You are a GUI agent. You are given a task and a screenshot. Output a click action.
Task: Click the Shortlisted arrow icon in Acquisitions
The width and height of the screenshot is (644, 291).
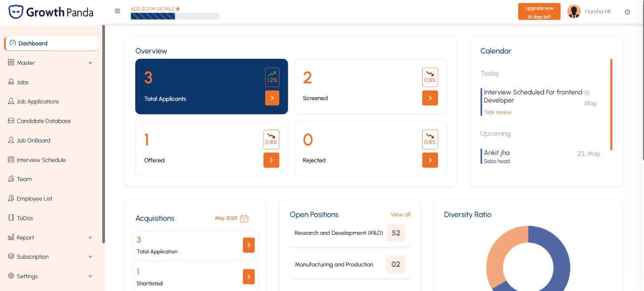pos(249,277)
